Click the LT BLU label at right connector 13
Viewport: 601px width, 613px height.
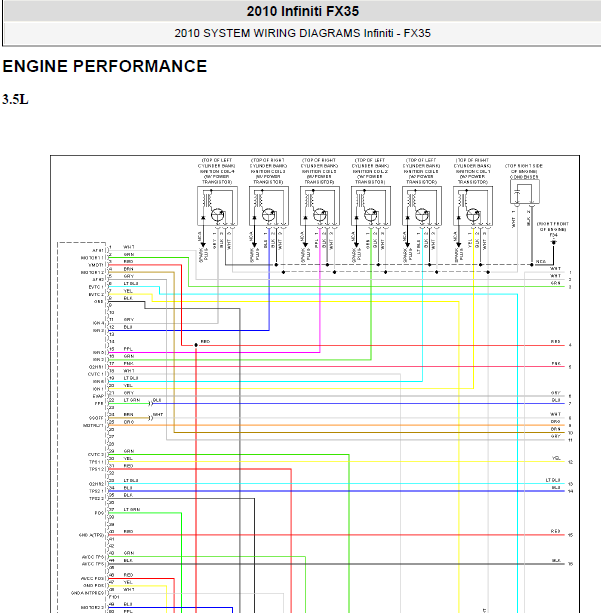point(553,480)
